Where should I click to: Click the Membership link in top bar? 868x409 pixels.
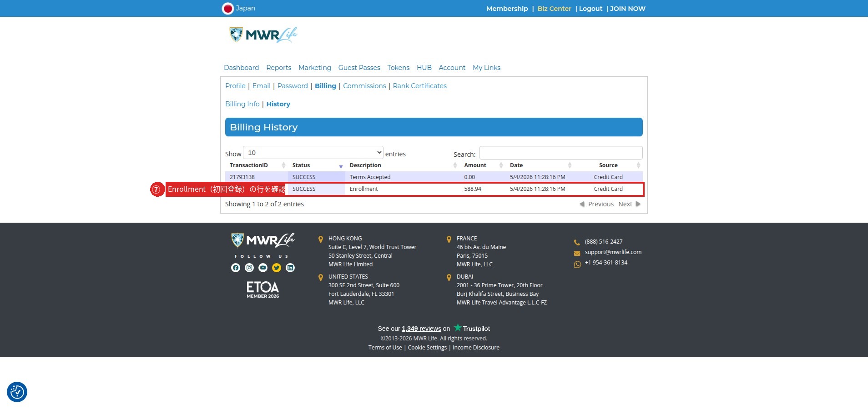click(507, 9)
